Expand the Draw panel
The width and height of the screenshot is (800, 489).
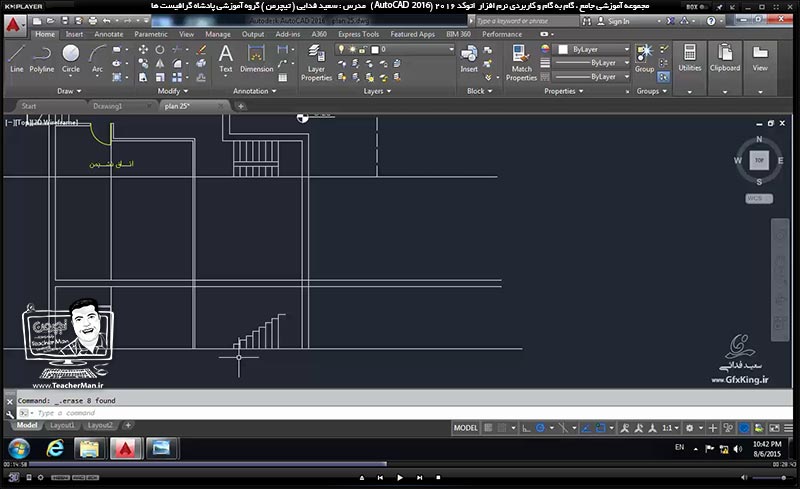tap(69, 91)
